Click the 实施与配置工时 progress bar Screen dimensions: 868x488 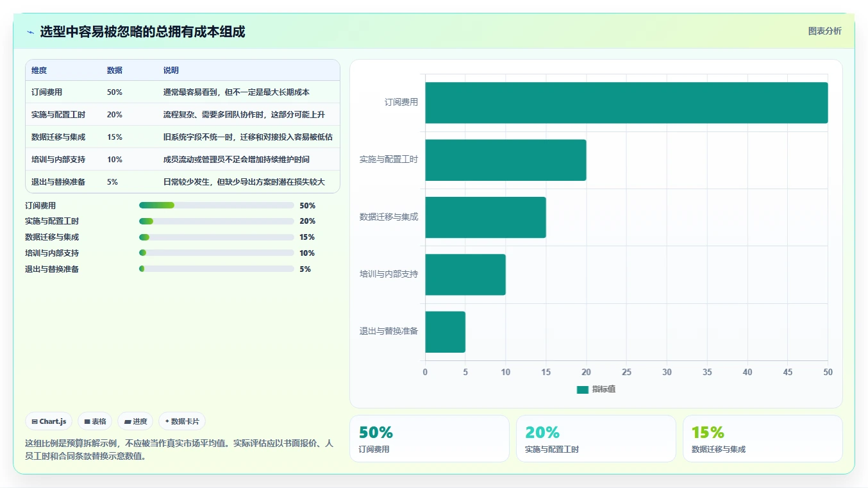216,221
